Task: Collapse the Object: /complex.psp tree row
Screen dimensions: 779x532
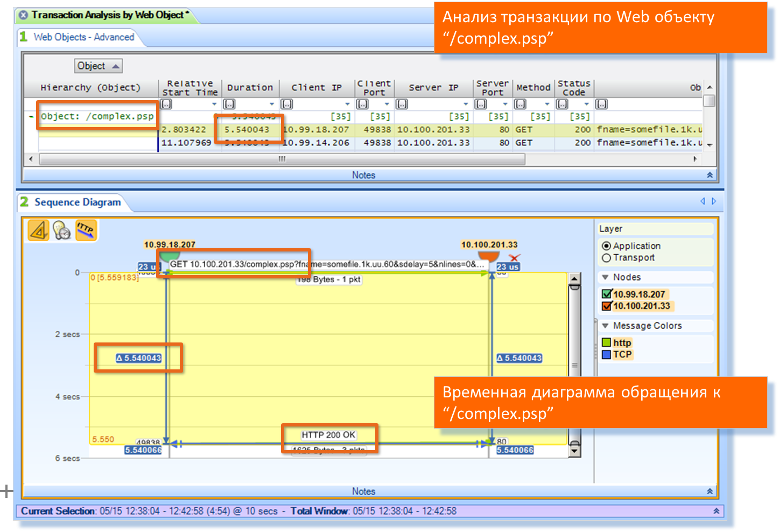Action: (31, 116)
